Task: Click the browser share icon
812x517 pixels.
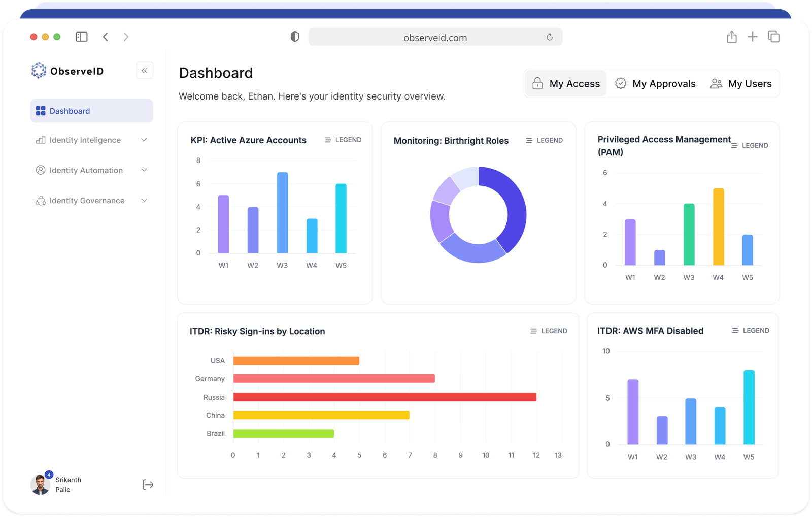Action: pyautogui.click(x=731, y=37)
